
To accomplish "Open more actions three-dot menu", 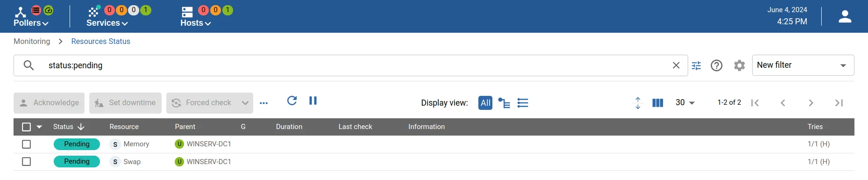I will (x=263, y=103).
